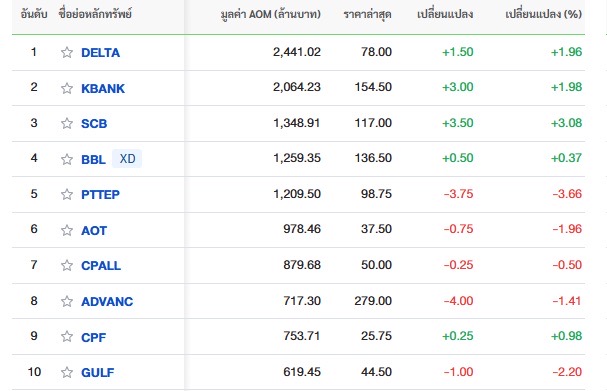The width and height of the screenshot is (607, 391).
Task: Favorite ADVANC using its star icon
Action: 67,301
